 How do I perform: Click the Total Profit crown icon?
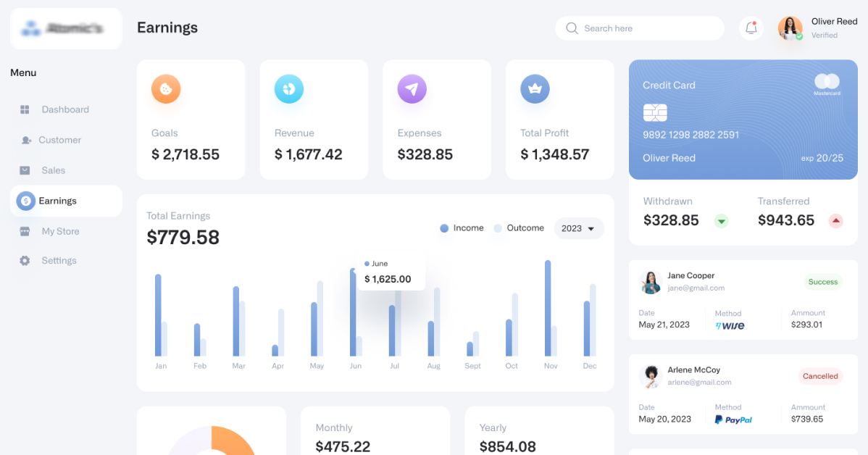click(535, 89)
